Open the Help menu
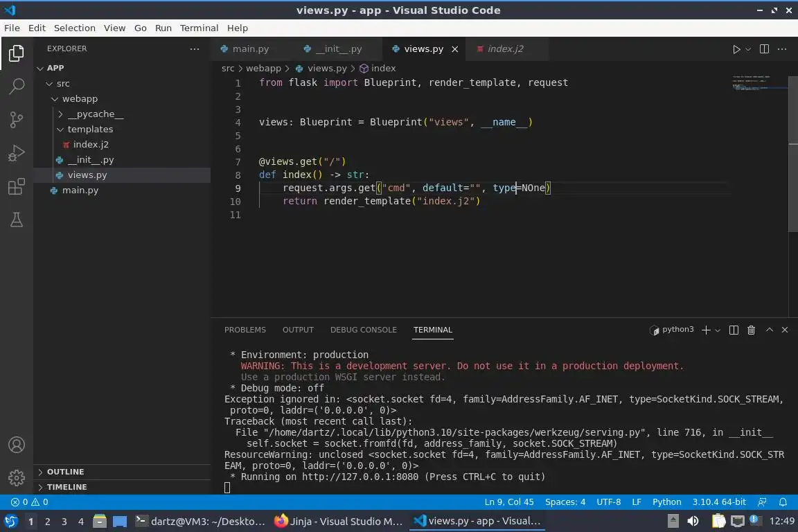Screen dimensions: 798x532 (237, 28)
